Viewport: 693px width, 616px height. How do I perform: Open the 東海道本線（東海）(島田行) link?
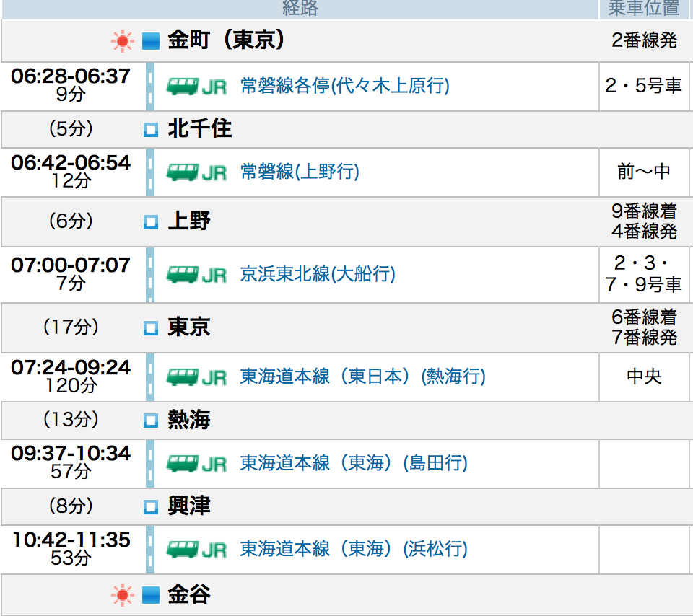coord(354,463)
